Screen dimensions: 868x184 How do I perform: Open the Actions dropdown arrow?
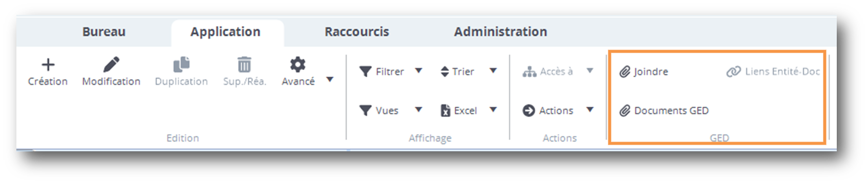(x=590, y=109)
